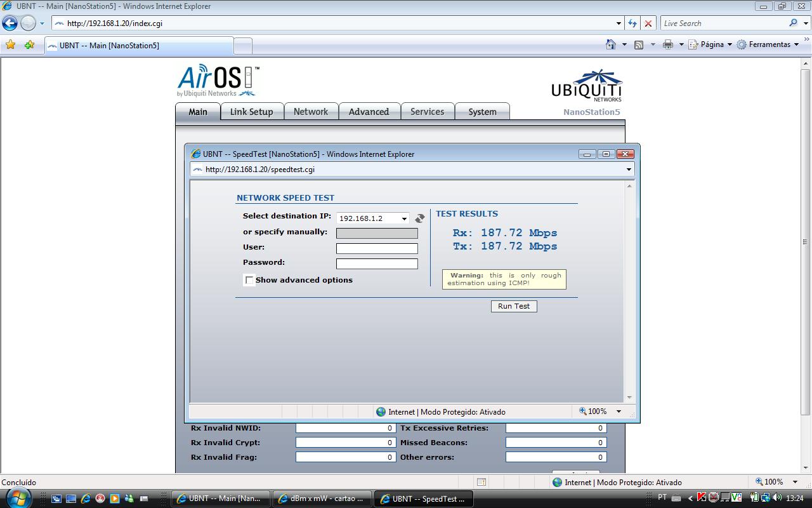
Task: Open the volume icon in system tray
Action: pos(778,498)
